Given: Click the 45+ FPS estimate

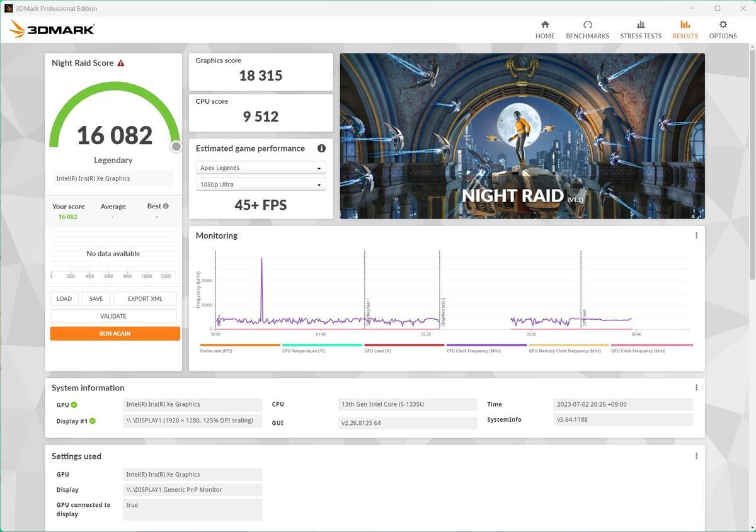Looking at the screenshot, I should [261, 205].
